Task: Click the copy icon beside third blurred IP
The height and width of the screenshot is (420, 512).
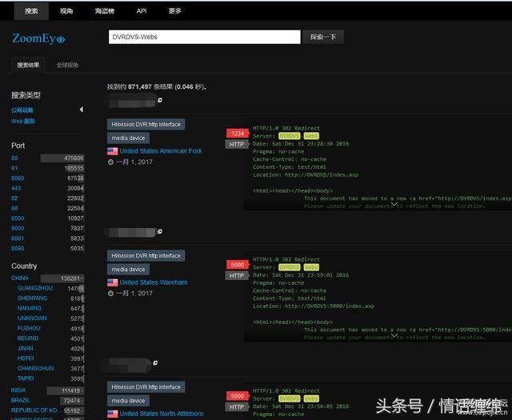Action: point(155,363)
